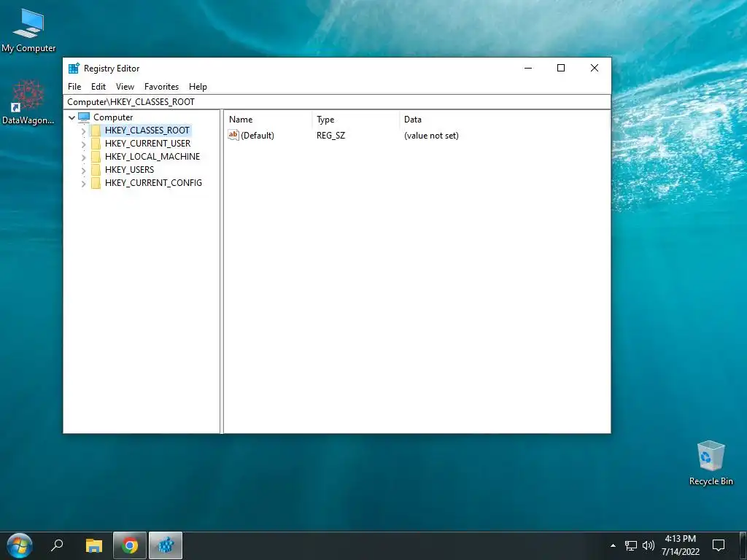Expand the HKEY_CLASSES_ROOT key
The width and height of the screenshot is (747, 560).
83,131
